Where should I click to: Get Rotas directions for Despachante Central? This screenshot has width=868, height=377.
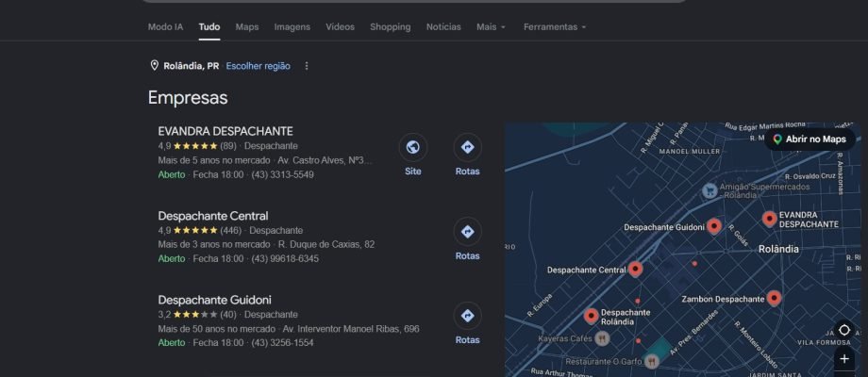(x=467, y=232)
